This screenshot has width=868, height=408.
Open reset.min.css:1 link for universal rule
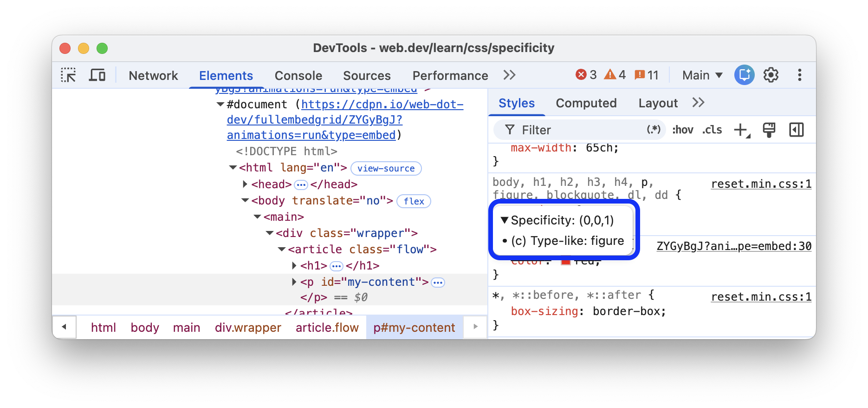click(x=761, y=297)
